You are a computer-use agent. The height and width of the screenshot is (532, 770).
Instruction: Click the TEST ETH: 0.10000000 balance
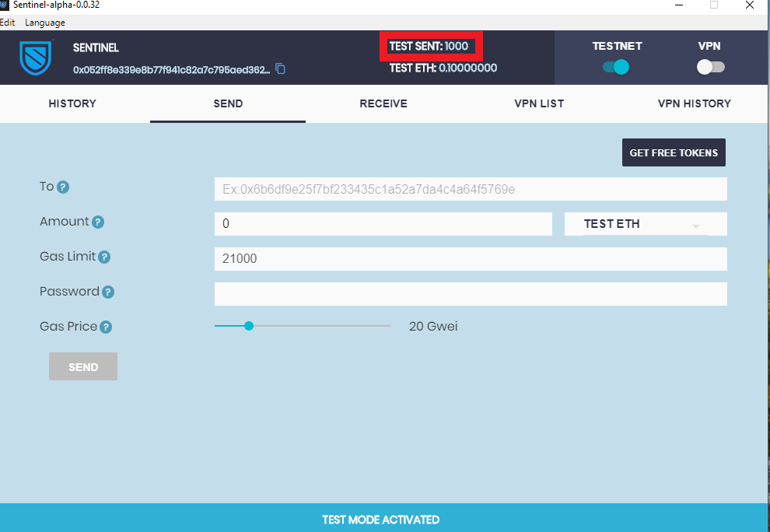[x=443, y=68]
